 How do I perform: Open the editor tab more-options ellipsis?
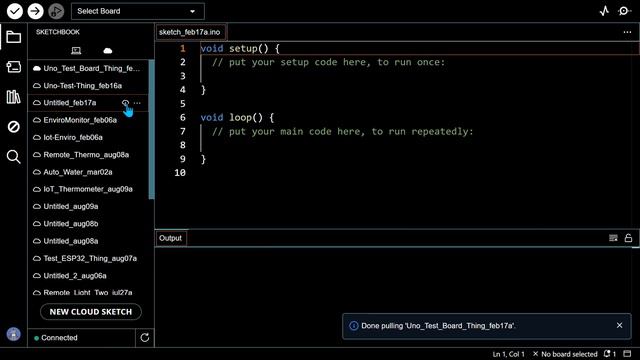tap(627, 32)
